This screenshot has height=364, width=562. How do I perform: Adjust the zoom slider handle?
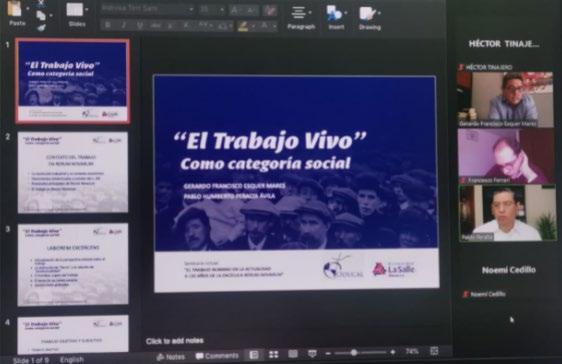pyautogui.click(x=353, y=353)
